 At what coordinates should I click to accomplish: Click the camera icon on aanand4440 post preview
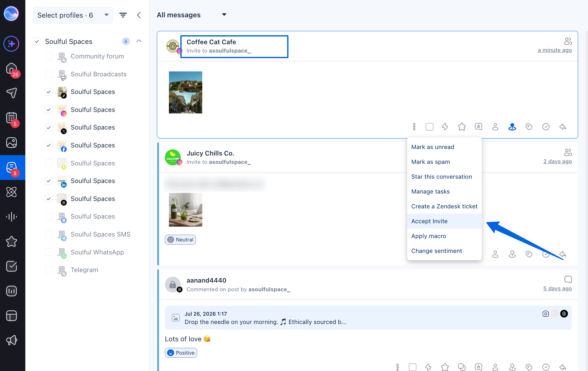point(546,313)
